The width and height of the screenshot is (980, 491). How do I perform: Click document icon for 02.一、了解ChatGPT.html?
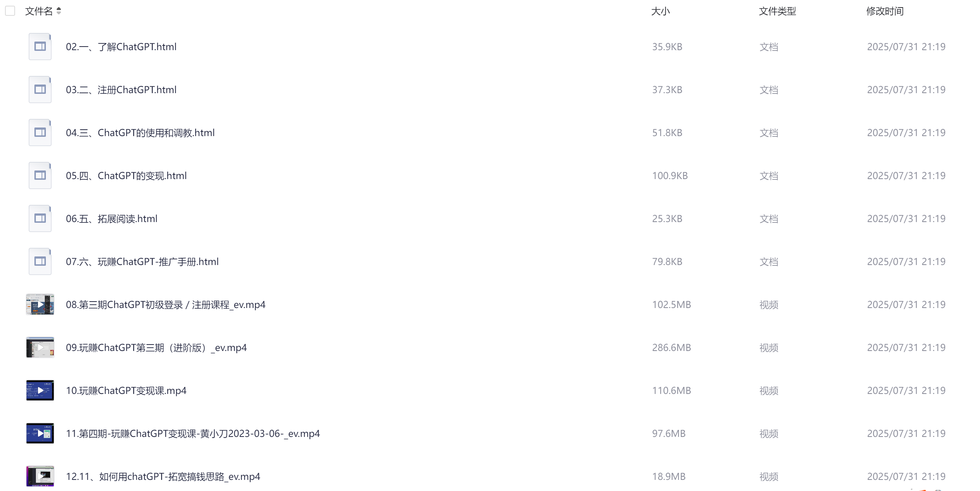pyautogui.click(x=40, y=47)
